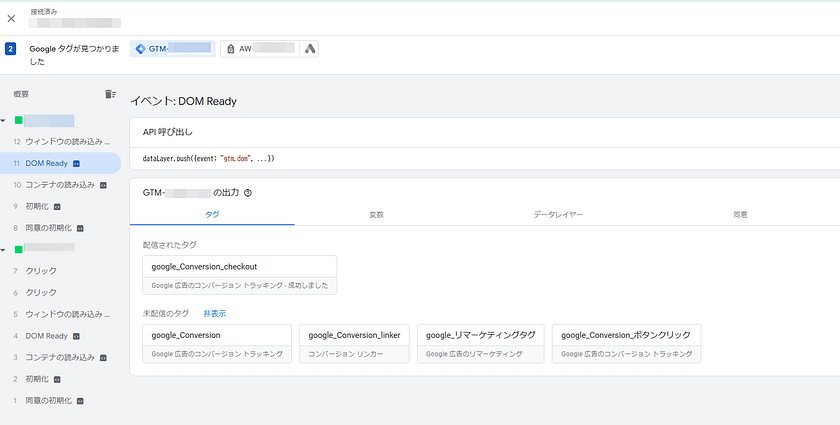Switch to the 変数 tab
Screen dimensions: 840x425
click(376, 214)
